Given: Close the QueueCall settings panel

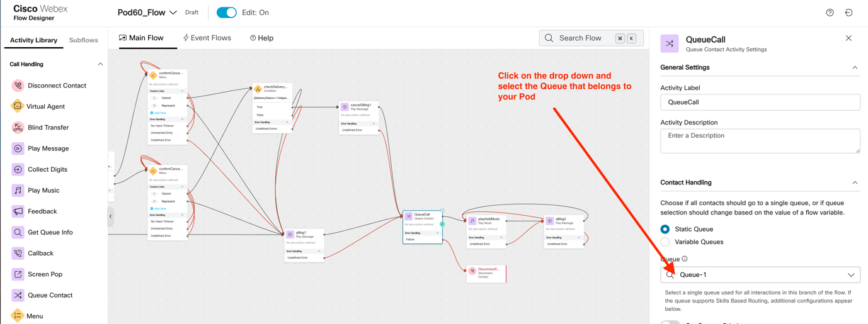Looking at the screenshot, I should [848, 38].
